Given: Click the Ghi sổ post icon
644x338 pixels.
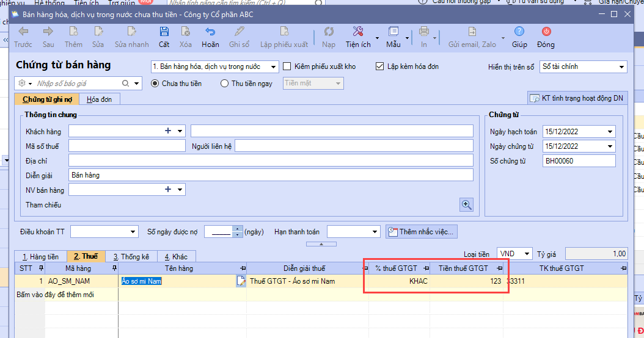Looking at the screenshot, I should pyautogui.click(x=239, y=32).
